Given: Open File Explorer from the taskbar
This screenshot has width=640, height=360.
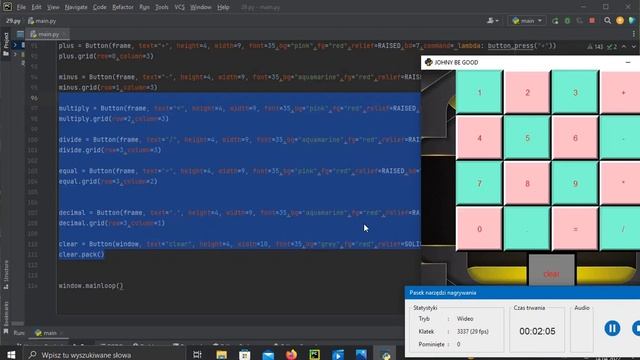Looking at the screenshot, I should coord(222,355).
